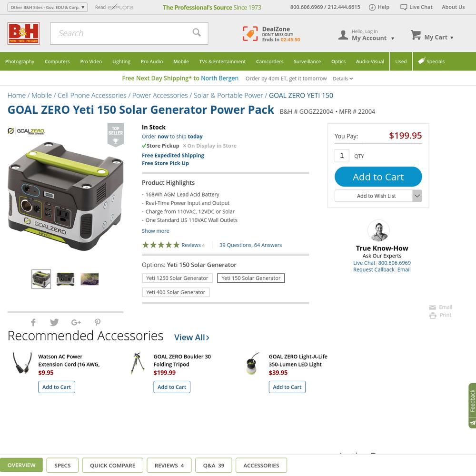Share on Google Plus icon
The image size is (476, 476).
coord(76,322)
